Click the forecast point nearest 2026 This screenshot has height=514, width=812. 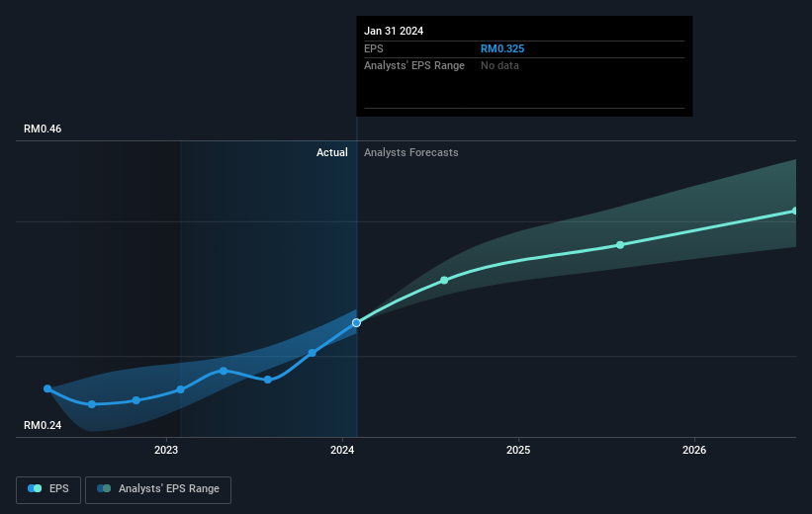click(620, 245)
